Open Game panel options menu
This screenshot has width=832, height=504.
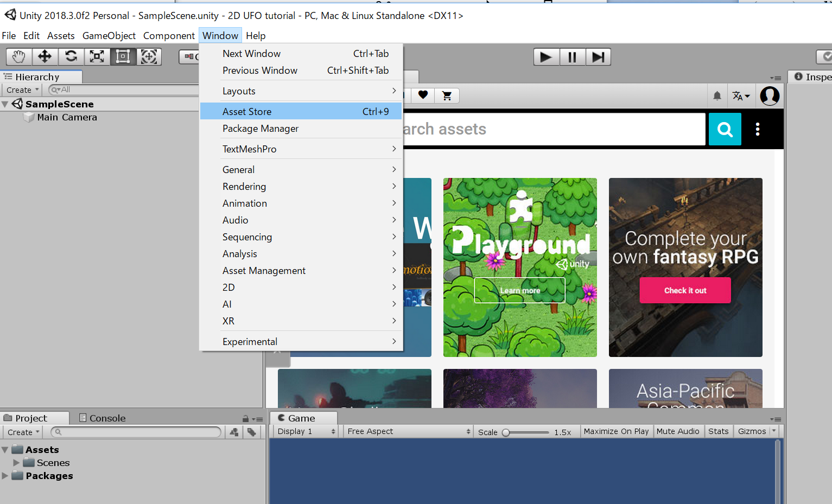776,419
